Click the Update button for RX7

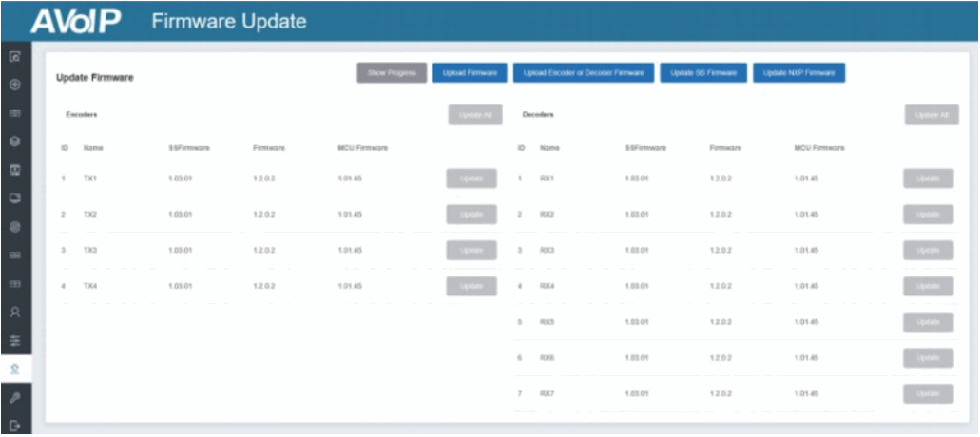coord(928,394)
